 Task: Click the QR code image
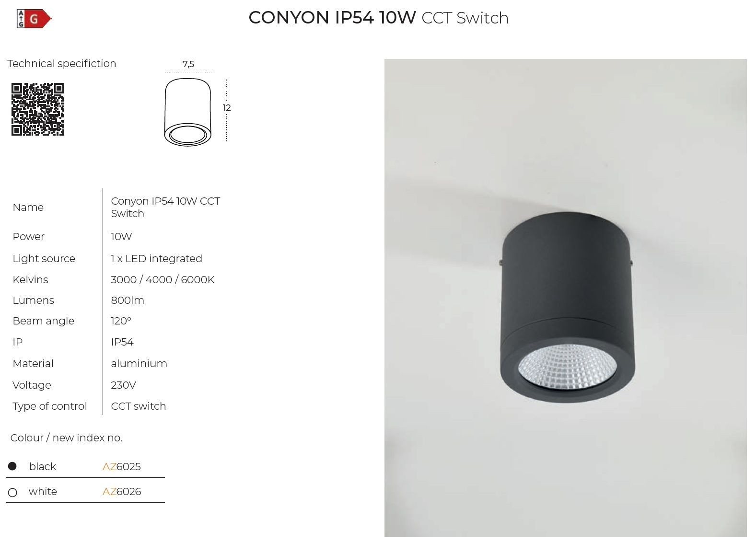(38, 109)
